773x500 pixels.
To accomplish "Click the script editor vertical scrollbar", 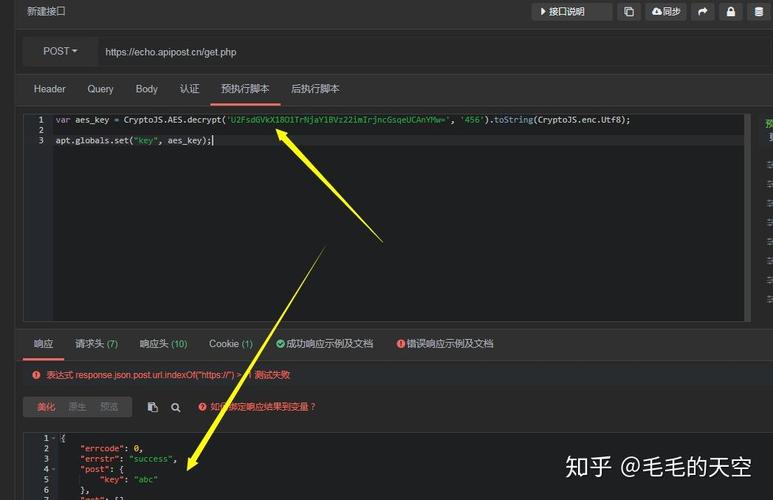I will tap(748, 217).
